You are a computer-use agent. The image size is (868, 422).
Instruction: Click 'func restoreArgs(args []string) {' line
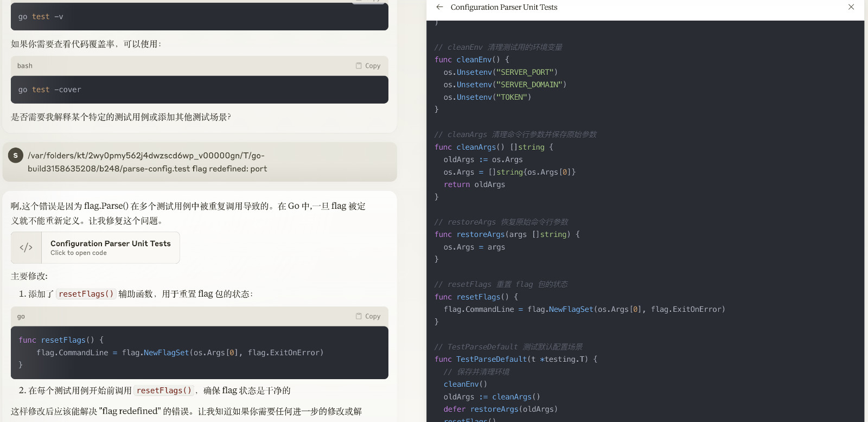507,234
